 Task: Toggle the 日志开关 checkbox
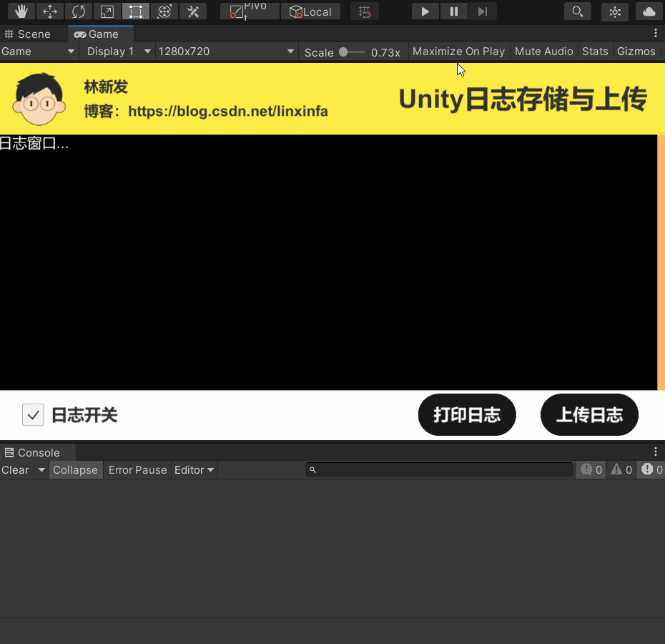point(33,415)
